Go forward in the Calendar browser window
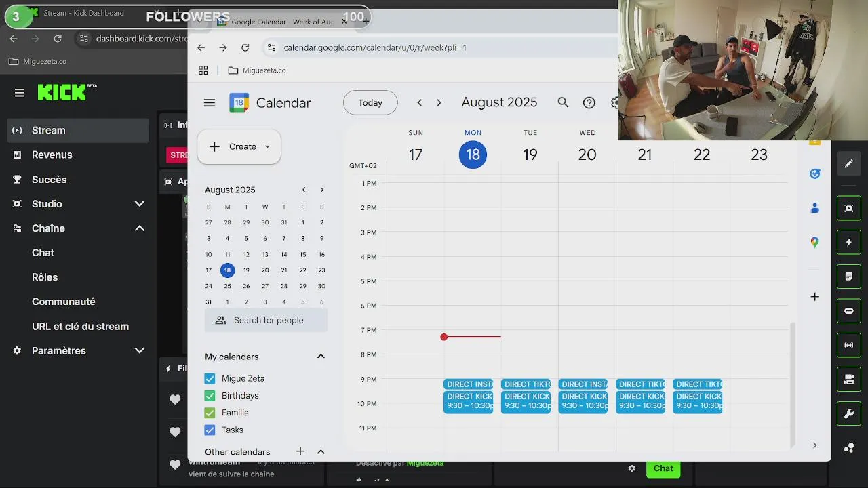The height and width of the screenshot is (488, 868). coord(222,47)
